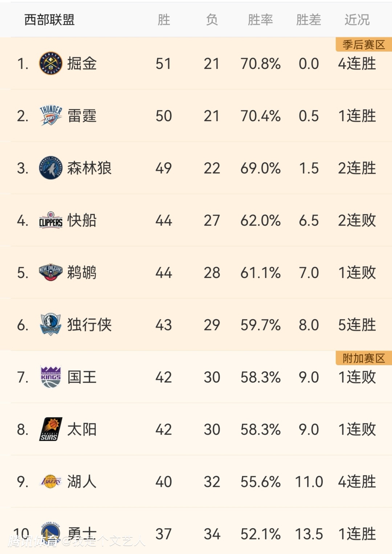Screen dimensions: 392x554
Task: Tap the Oklahoma City Thunder logo
Action: 50,116
